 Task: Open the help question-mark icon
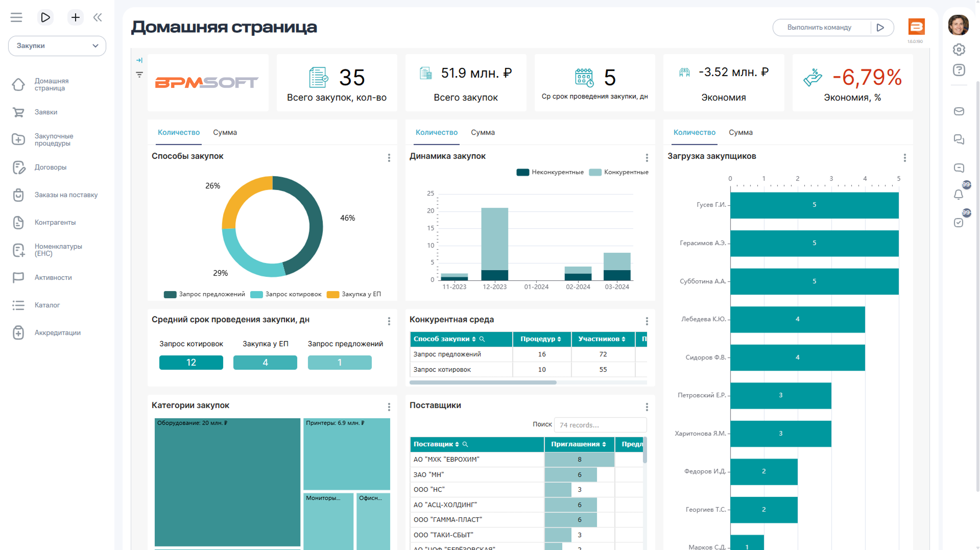point(959,70)
